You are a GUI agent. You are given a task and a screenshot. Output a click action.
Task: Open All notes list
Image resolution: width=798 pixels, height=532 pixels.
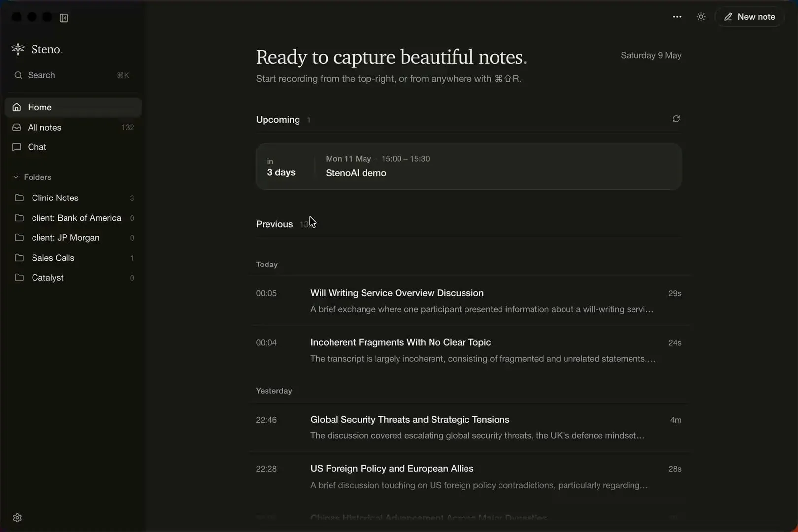pos(73,127)
